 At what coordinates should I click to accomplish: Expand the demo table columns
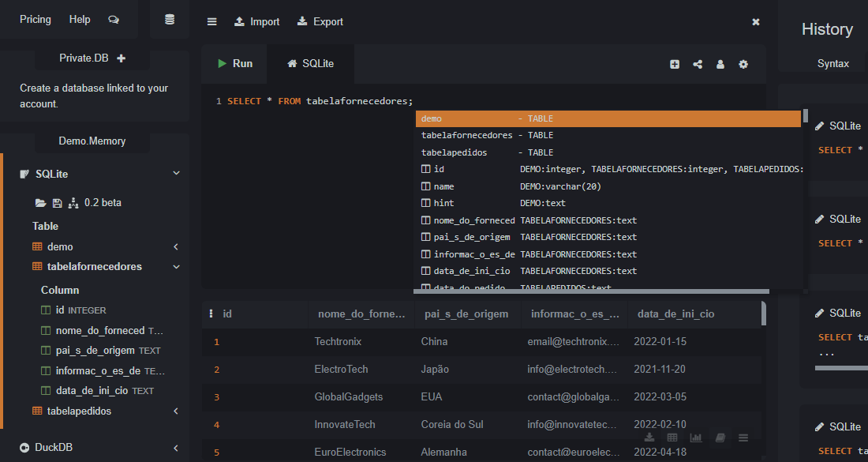coord(176,247)
